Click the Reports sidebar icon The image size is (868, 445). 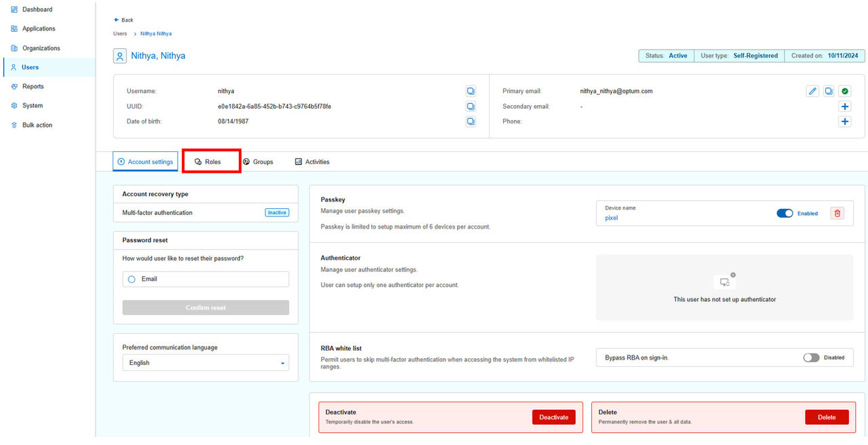pos(14,86)
